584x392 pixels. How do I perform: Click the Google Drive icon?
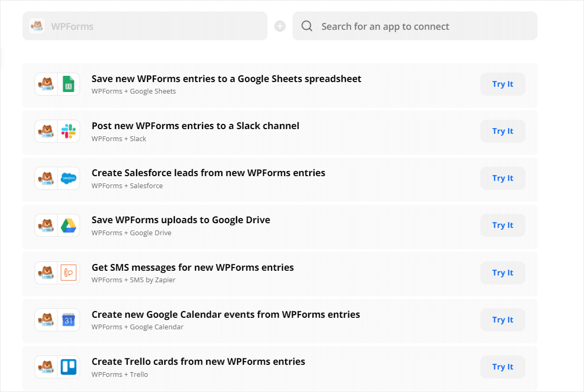69,225
